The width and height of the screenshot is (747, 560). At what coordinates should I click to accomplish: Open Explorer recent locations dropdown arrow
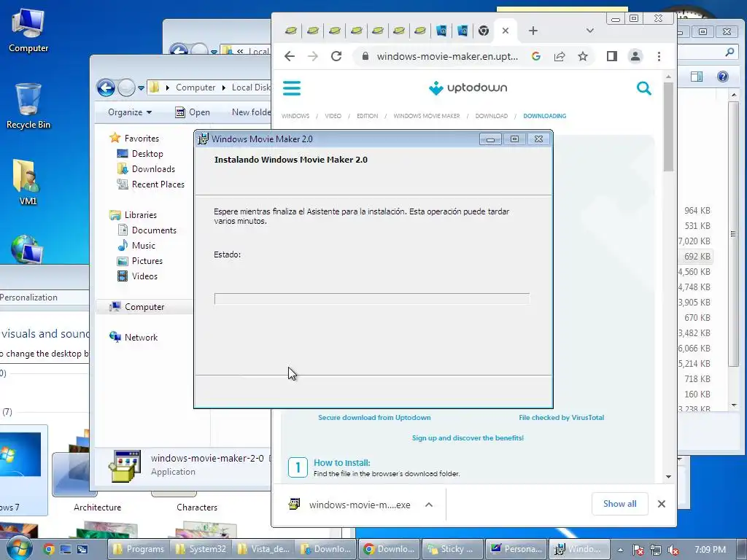[x=141, y=87]
